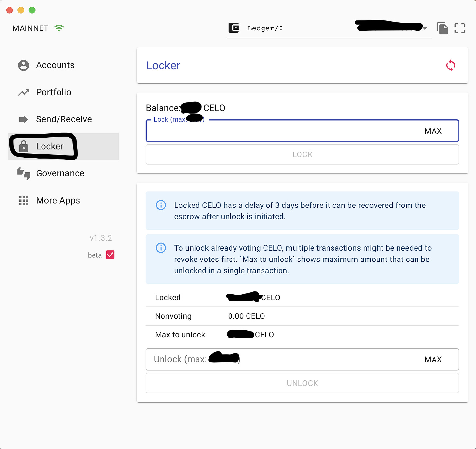Viewport: 476px width, 449px height.
Task: Click the Accounts person icon
Action: [24, 65]
